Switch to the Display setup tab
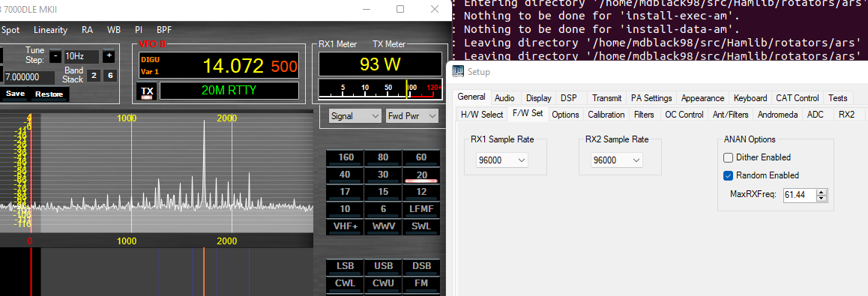The width and height of the screenshot is (868, 296). point(538,98)
